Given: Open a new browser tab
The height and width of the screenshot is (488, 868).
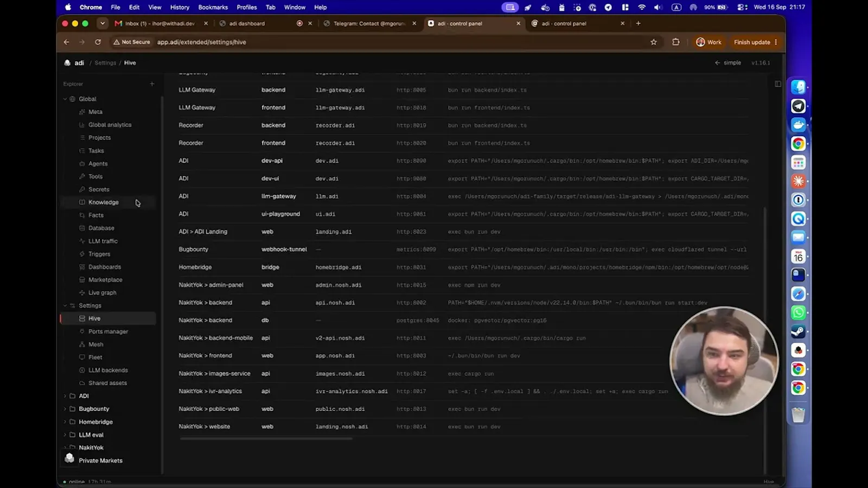Looking at the screenshot, I should click(638, 23).
